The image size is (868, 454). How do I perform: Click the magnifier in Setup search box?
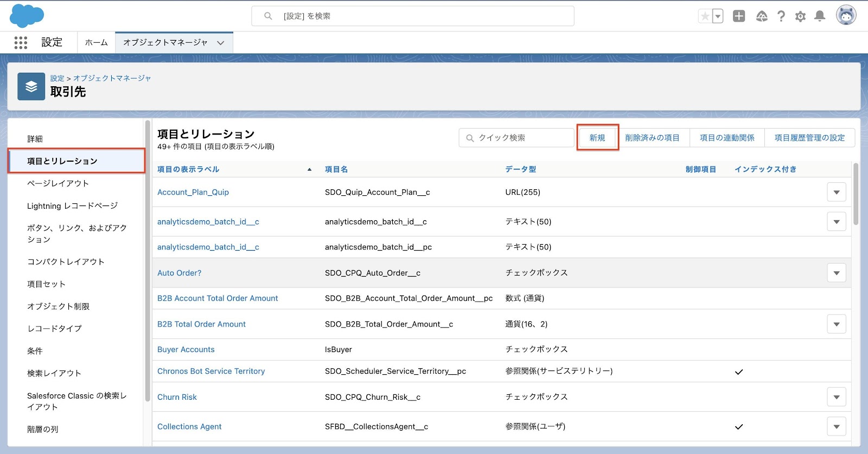pos(268,16)
